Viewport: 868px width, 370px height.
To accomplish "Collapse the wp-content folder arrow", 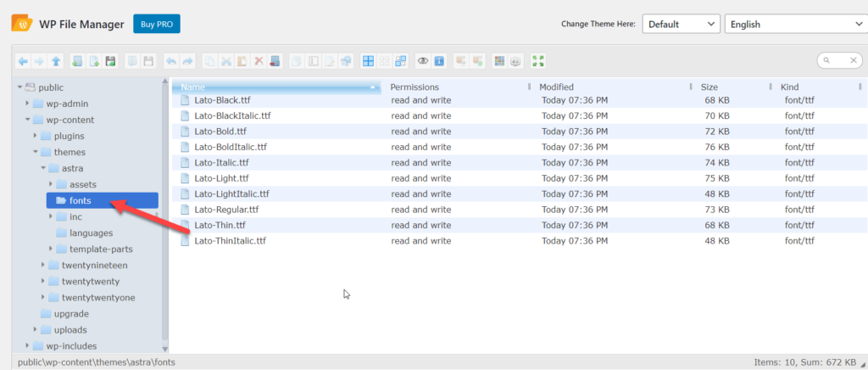I will tap(28, 120).
